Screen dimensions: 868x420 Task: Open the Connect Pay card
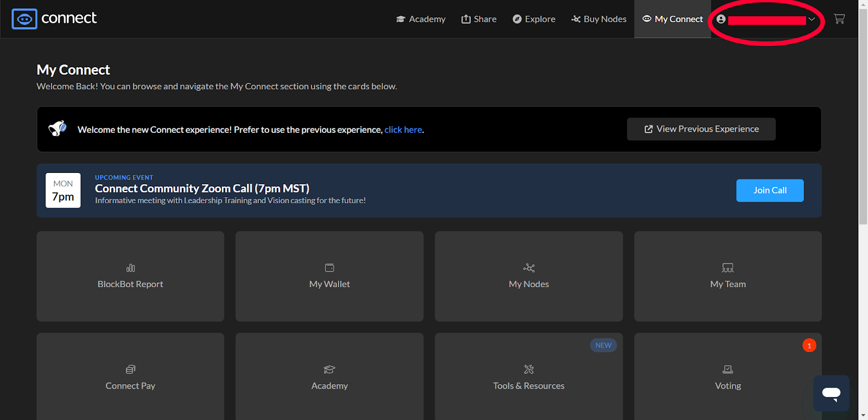pyautogui.click(x=130, y=377)
